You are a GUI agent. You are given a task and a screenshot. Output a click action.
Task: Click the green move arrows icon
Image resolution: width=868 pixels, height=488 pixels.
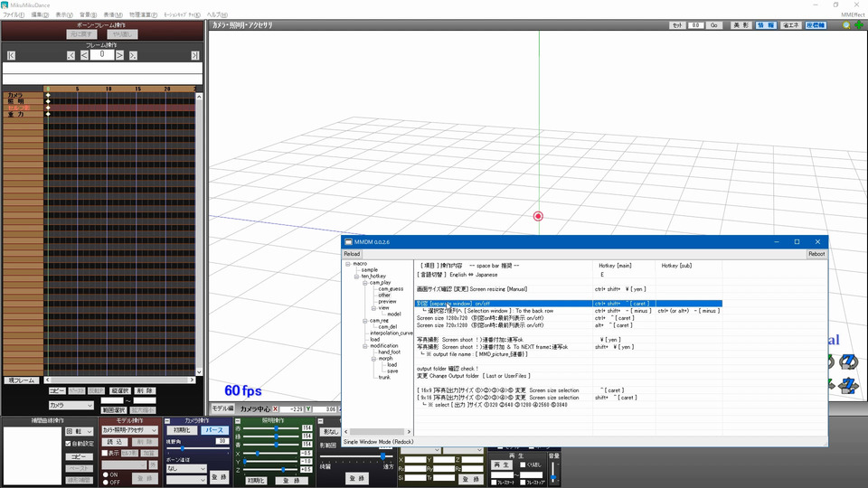click(x=857, y=25)
